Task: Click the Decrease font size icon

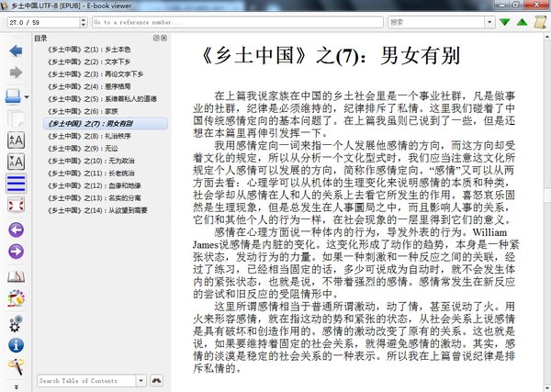Action: pos(16,162)
